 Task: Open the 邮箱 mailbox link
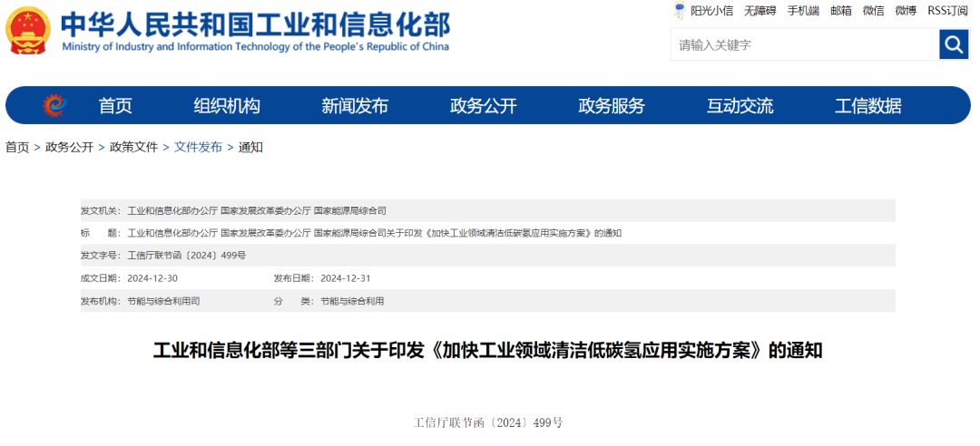point(840,11)
